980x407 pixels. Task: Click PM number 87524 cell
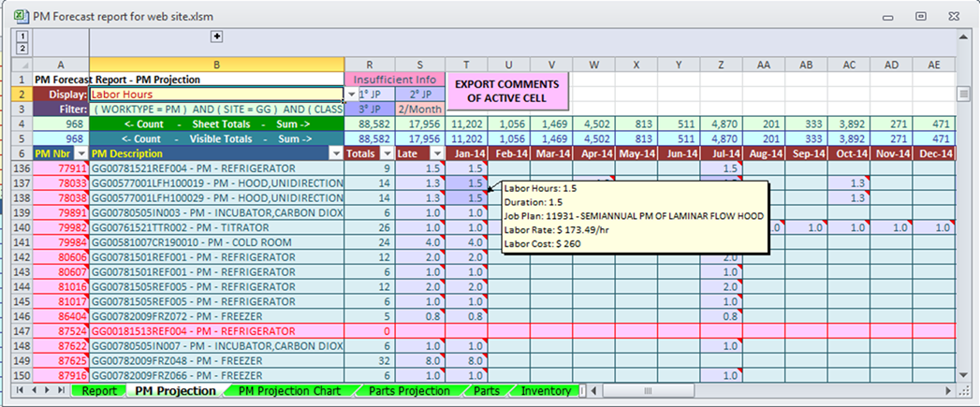pos(61,330)
